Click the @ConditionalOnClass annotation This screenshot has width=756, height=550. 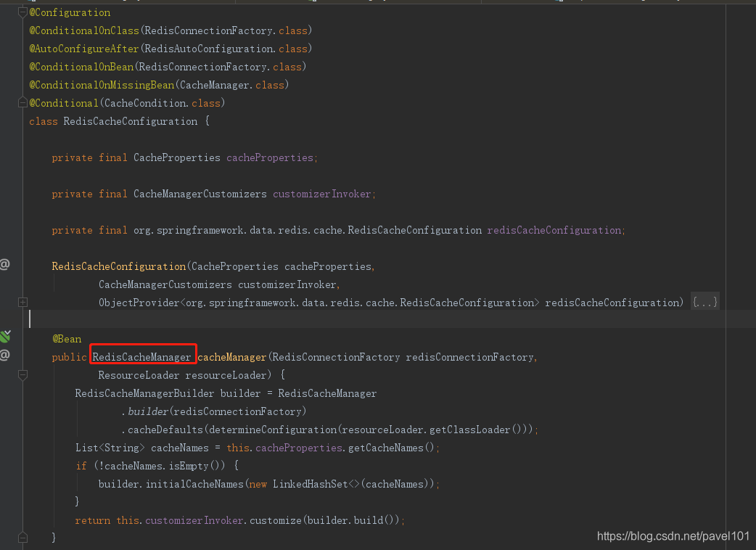(x=84, y=31)
